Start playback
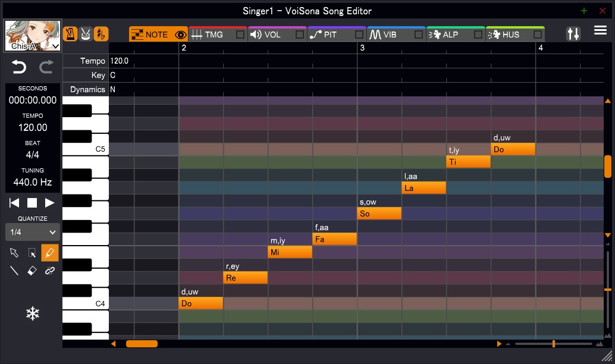 pos(49,203)
